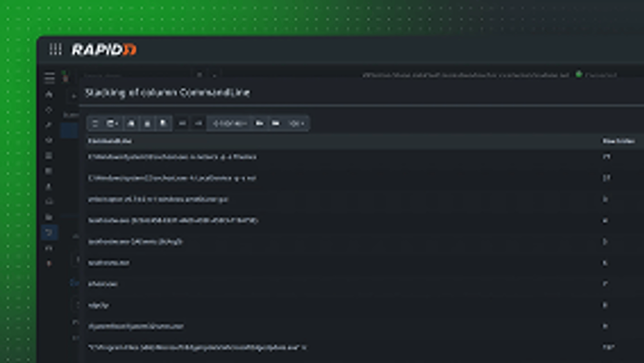This screenshot has width=644, height=363.
Task: Sort by the CommandLine column header
Action: [x=110, y=141]
